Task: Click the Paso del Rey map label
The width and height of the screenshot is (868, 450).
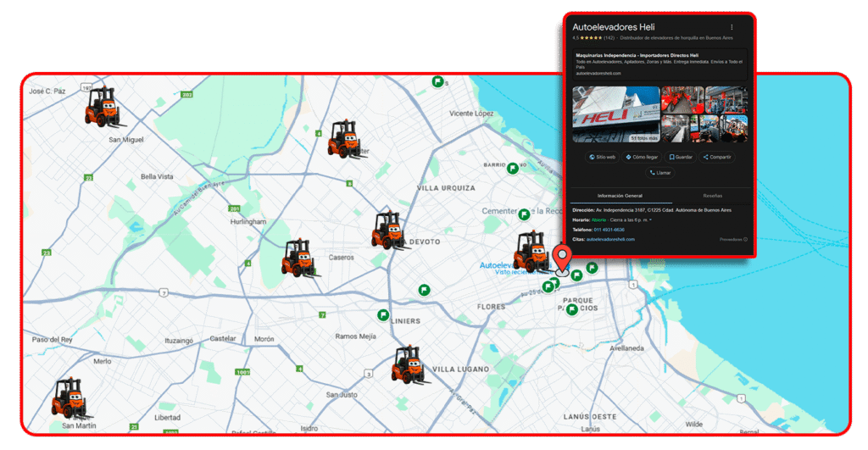Action: [x=52, y=339]
